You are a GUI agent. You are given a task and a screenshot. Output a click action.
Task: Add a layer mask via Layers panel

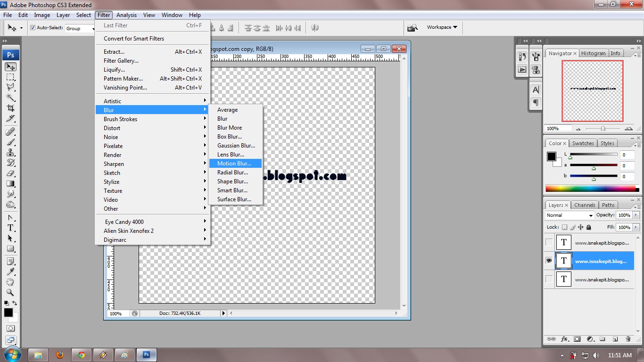tap(577, 339)
